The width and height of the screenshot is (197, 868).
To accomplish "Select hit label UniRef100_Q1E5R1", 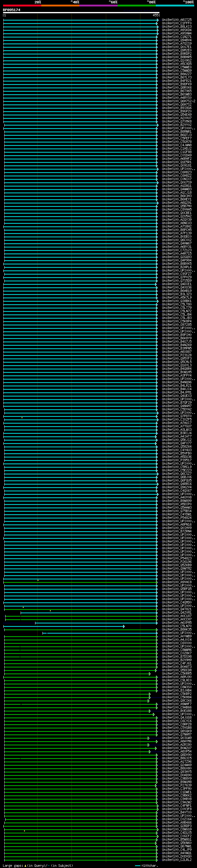I will pyautogui.click(x=177, y=162).
